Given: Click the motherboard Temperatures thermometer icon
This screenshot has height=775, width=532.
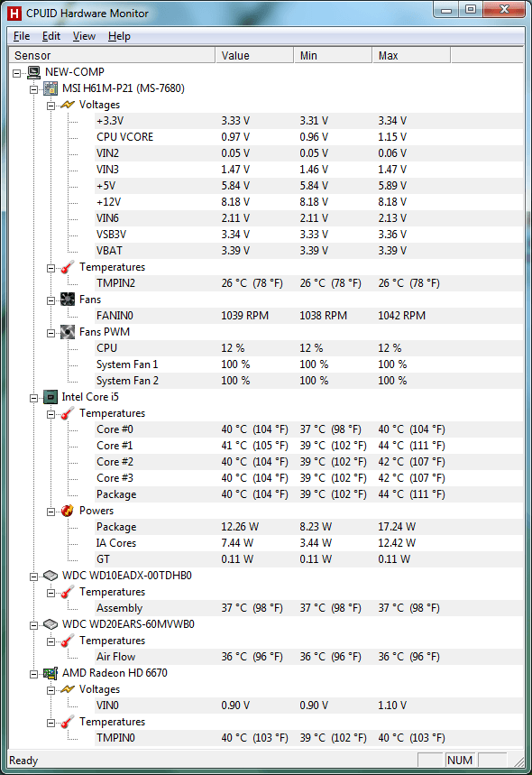Looking at the screenshot, I should (x=68, y=267).
